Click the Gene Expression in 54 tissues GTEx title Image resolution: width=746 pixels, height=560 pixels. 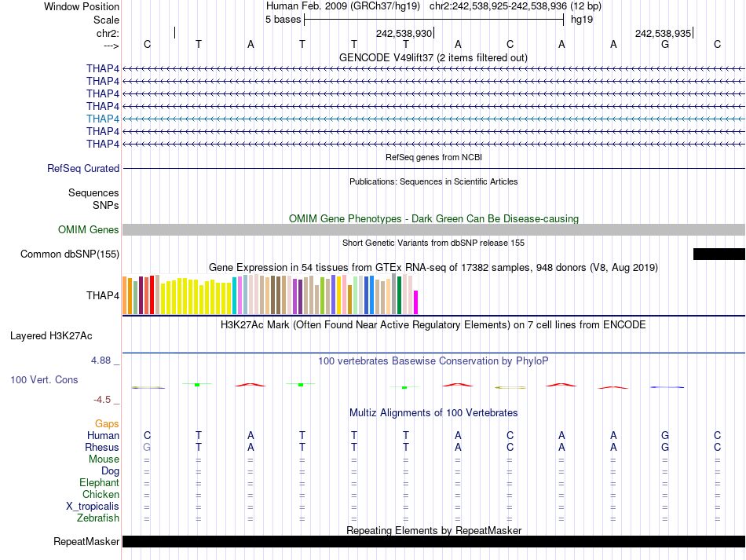(x=433, y=267)
